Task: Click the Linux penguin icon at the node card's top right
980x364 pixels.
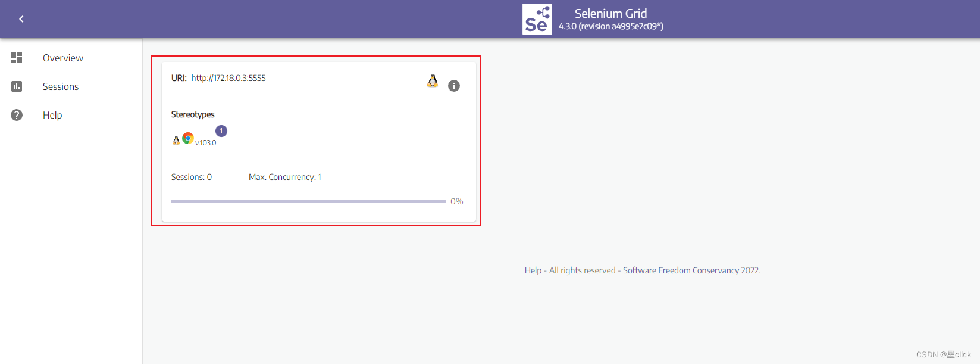Action: [x=433, y=81]
